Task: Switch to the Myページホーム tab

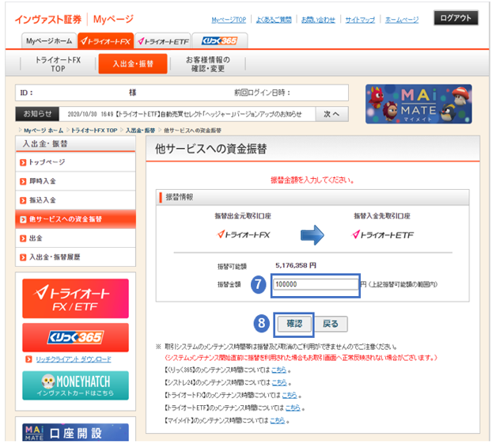Action: (49, 41)
